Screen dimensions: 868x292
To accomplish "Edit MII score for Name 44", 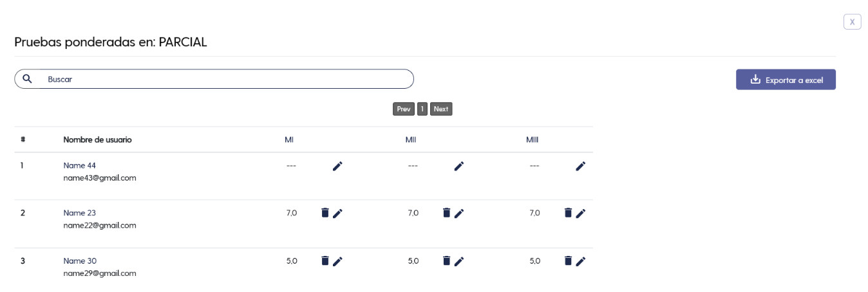I will coord(459,166).
